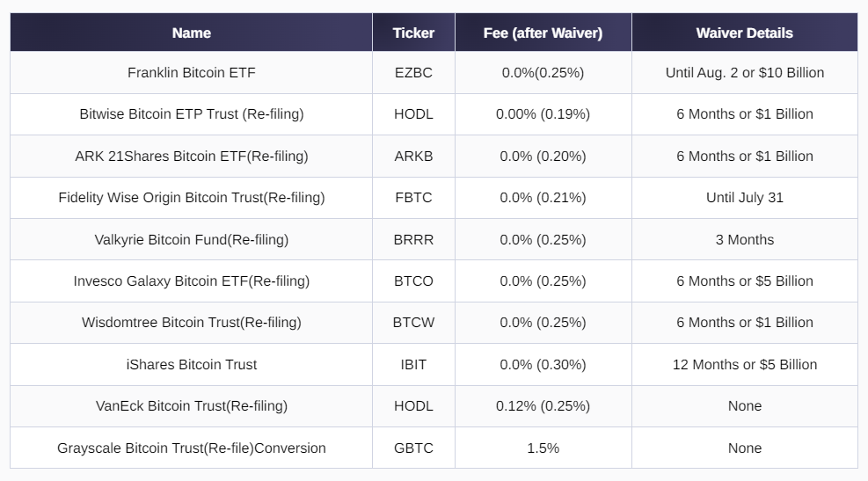Click the BTCW ticker cell
The height and width of the screenshot is (481, 868).
point(413,322)
